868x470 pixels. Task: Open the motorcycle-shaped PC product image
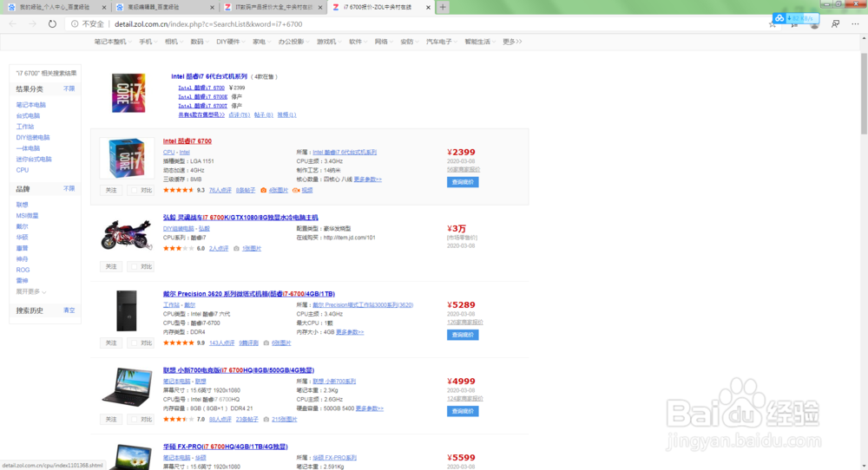pos(126,234)
